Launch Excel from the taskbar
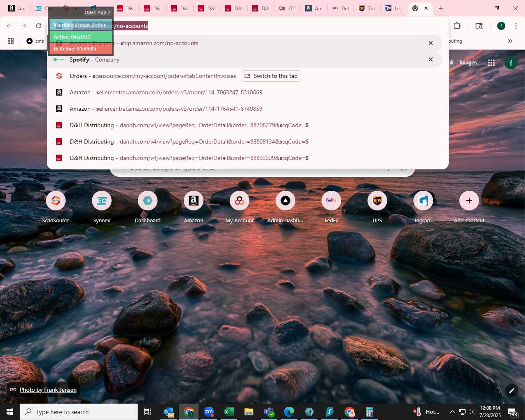 tap(229, 412)
